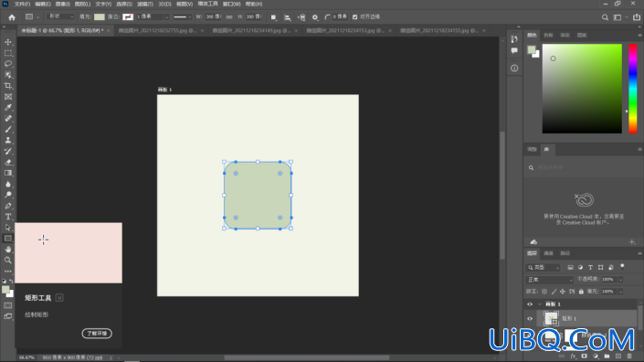Select the Move tool
Image resolution: width=644 pixels, height=362 pixels.
8,42
